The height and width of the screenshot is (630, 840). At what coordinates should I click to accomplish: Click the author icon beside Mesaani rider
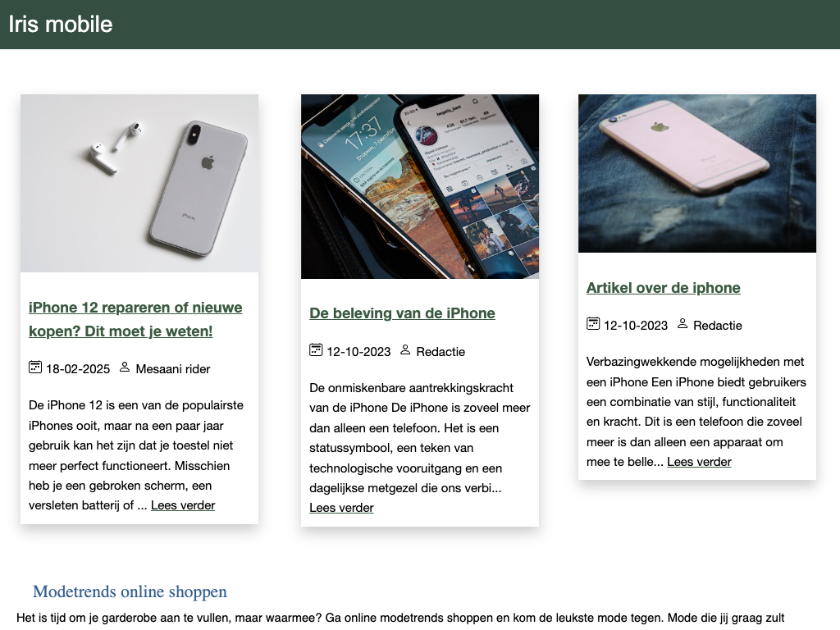click(125, 367)
